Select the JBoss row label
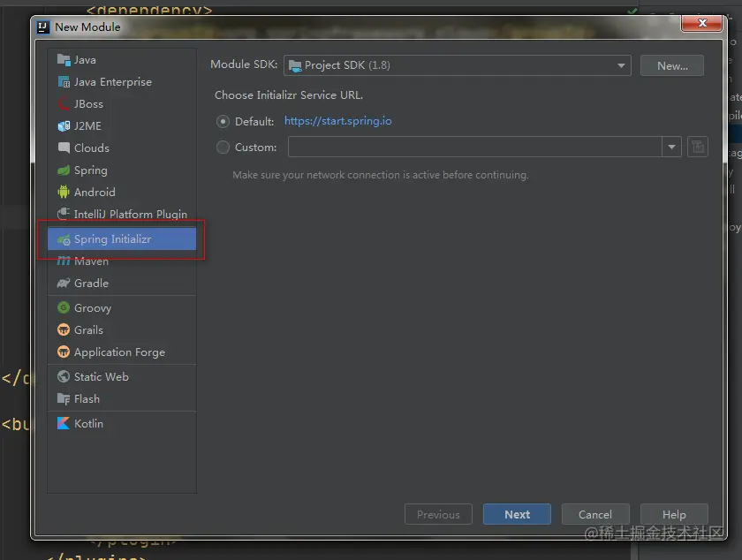Viewport: 742px width, 560px height. coord(88,104)
